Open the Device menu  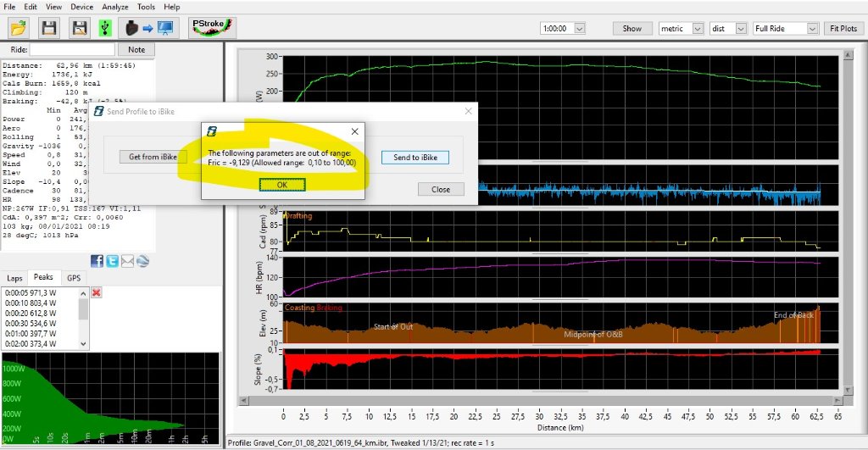pyautogui.click(x=81, y=7)
